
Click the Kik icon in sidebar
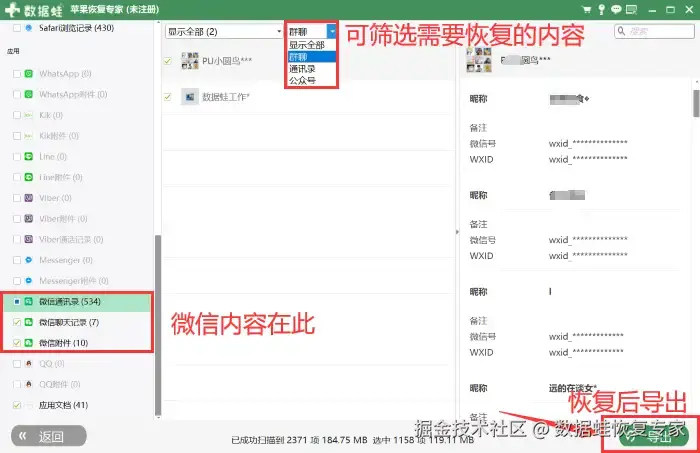pyautogui.click(x=29, y=115)
